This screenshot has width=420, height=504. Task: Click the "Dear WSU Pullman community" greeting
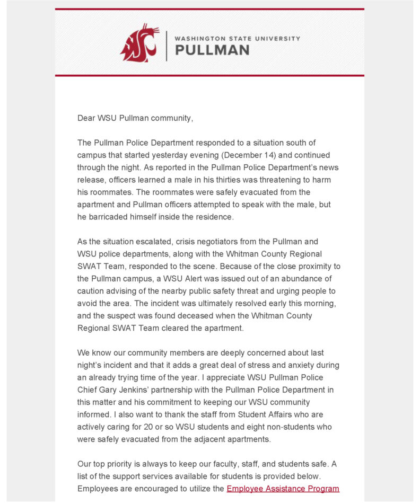click(x=135, y=118)
